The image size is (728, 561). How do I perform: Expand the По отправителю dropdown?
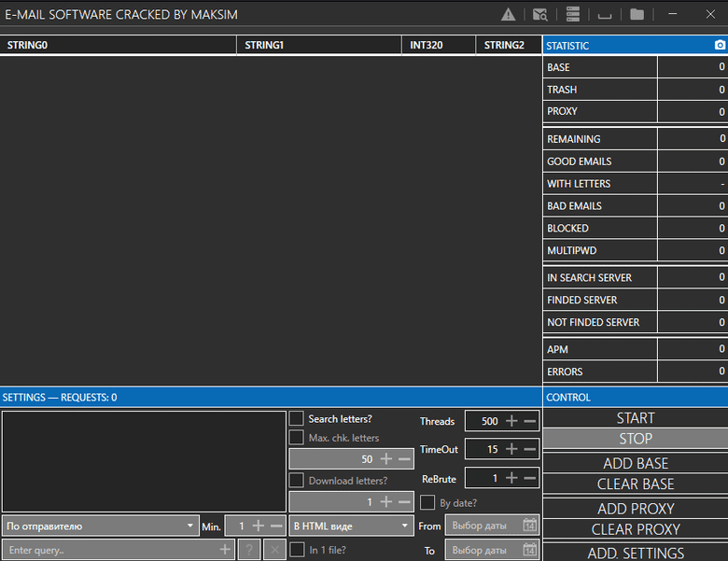click(100, 526)
